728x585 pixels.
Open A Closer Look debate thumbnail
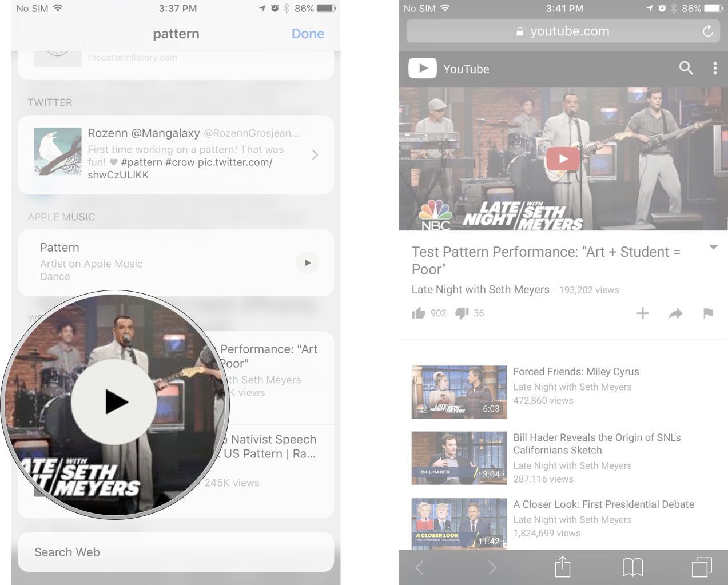tap(459, 524)
